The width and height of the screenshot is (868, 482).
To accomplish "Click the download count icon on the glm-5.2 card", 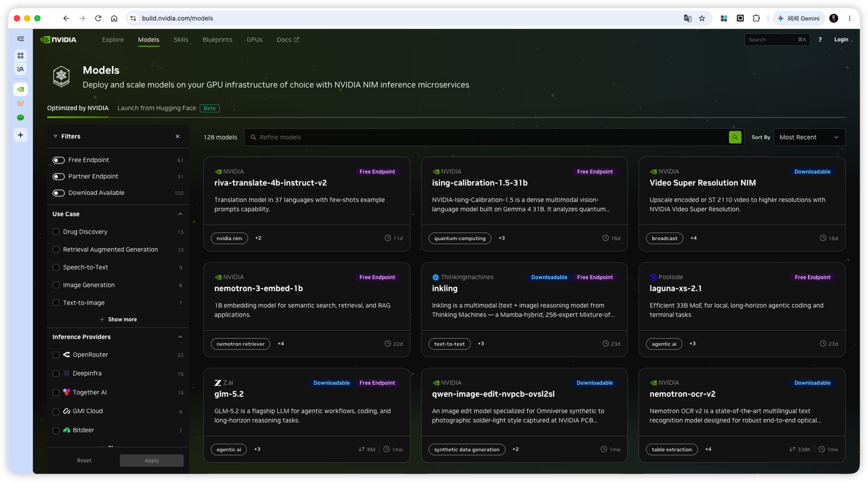I will pos(361,449).
